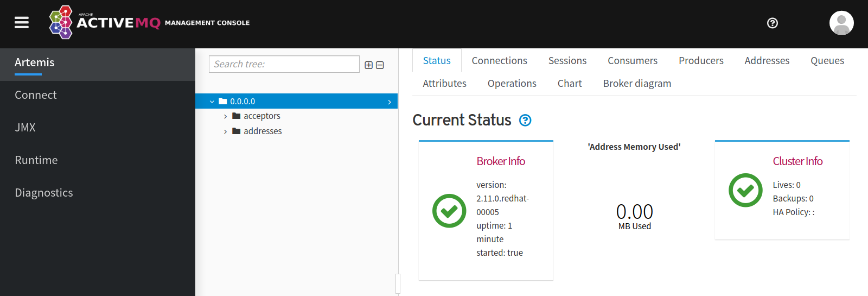The image size is (868, 296).
Task: Switch to the Addresses tab
Action: coord(767,61)
